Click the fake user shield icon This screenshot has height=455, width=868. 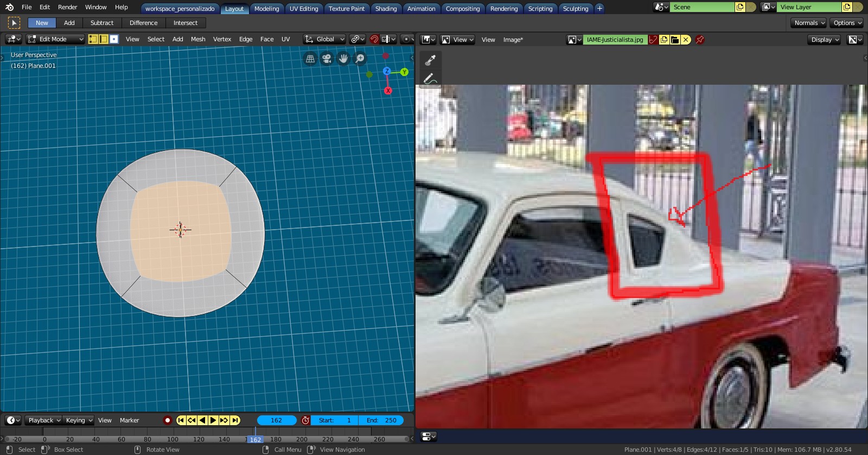(x=653, y=40)
